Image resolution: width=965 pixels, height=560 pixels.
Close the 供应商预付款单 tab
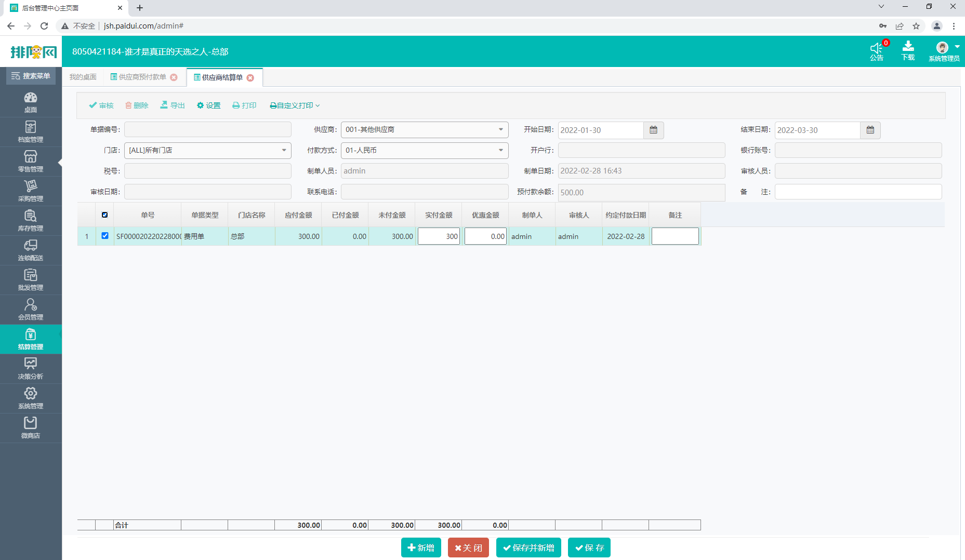pos(174,77)
